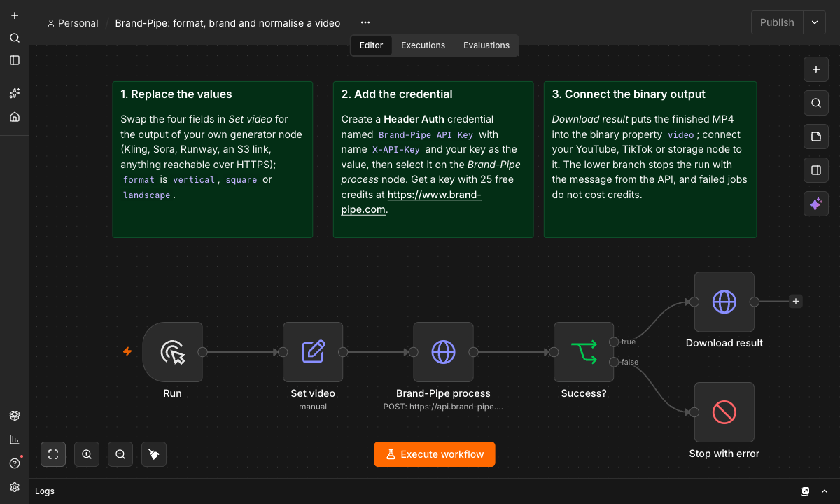Switch to the Executions tab
This screenshot has height=504, width=840.
pyautogui.click(x=423, y=45)
